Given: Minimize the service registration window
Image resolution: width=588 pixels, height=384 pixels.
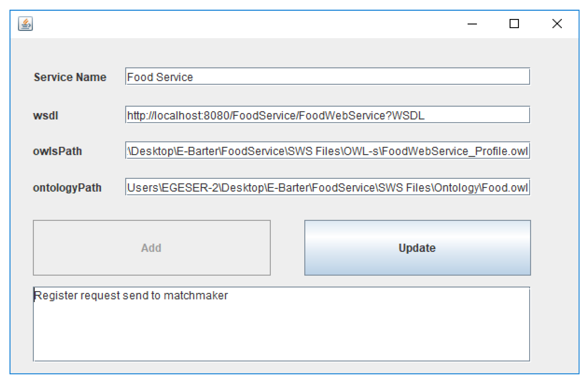Looking at the screenshot, I should coord(472,24).
